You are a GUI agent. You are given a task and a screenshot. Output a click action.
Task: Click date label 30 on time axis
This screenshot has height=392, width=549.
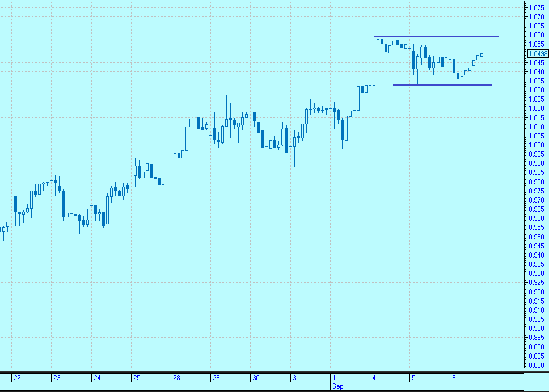(x=256, y=378)
